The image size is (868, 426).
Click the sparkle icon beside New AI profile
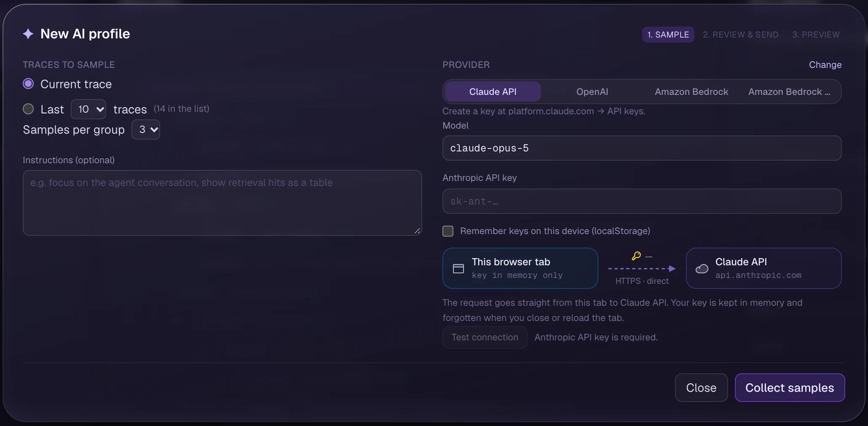[x=28, y=34]
